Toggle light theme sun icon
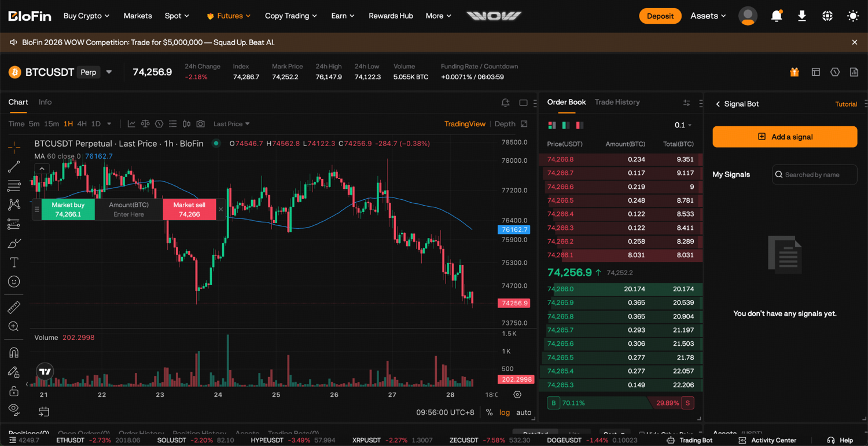868x446 pixels. (x=853, y=16)
